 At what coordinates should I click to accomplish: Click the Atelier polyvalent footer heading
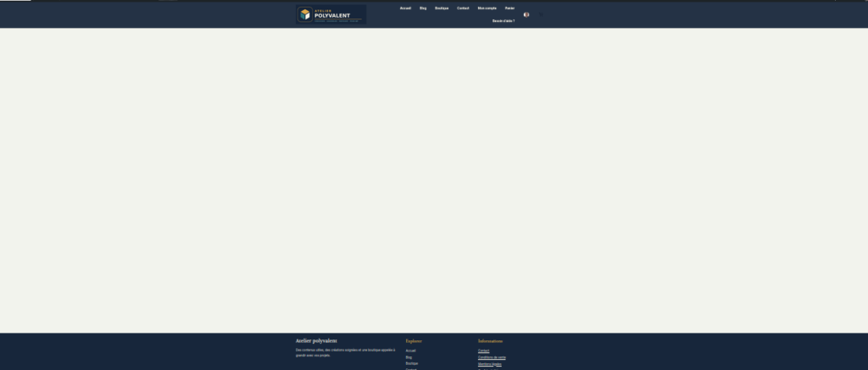(x=316, y=340)
